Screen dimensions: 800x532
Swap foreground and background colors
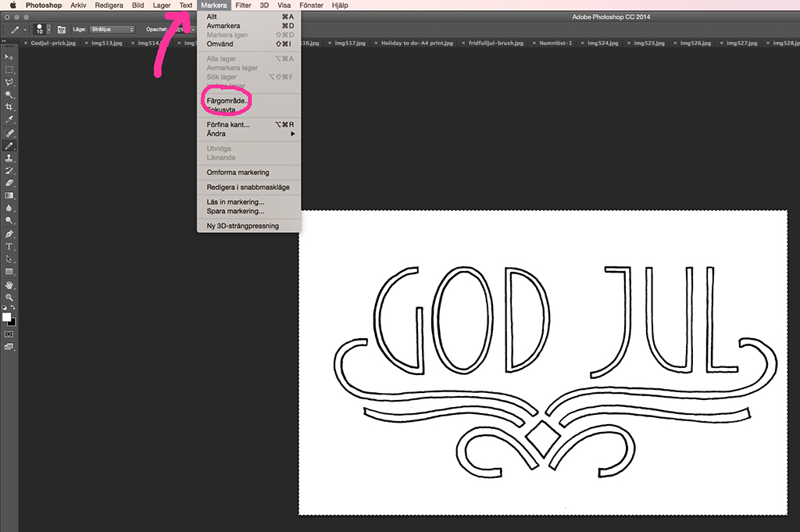(x=12, y=308)
